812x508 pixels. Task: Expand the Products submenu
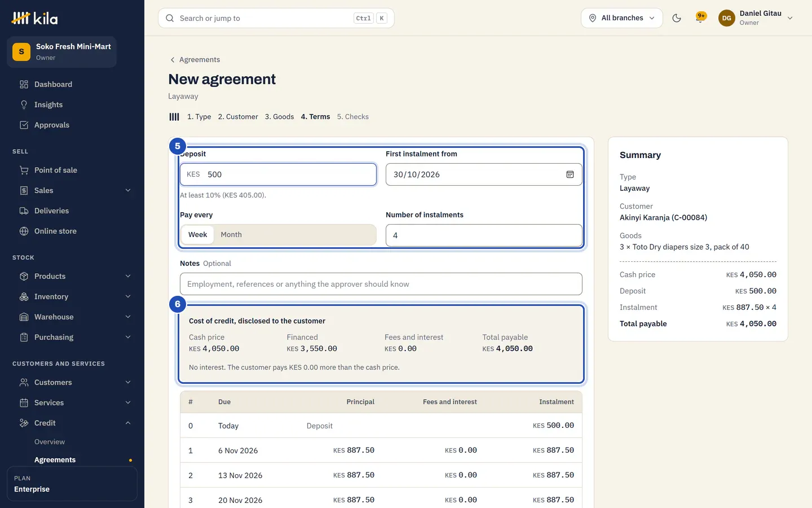coord(128,276)
